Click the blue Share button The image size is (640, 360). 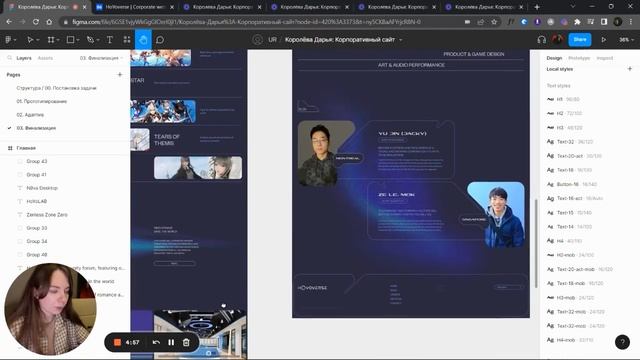click(580, 40)
